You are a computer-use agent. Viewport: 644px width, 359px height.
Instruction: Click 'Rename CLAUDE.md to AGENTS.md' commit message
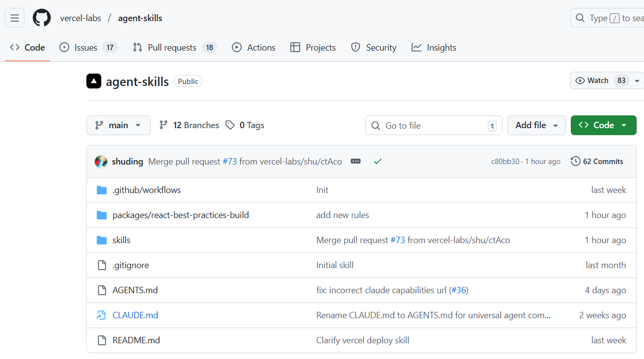pos(434,315)
